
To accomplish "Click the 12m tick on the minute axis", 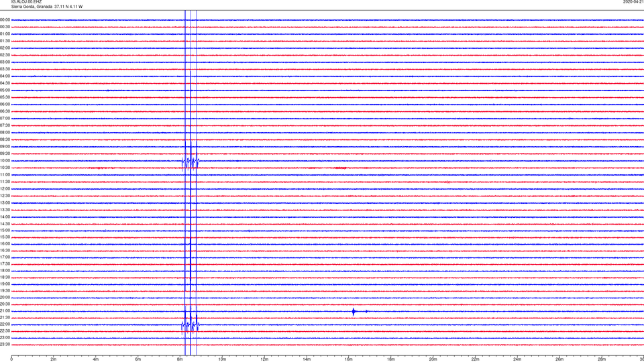I will (x=264, y=359).
